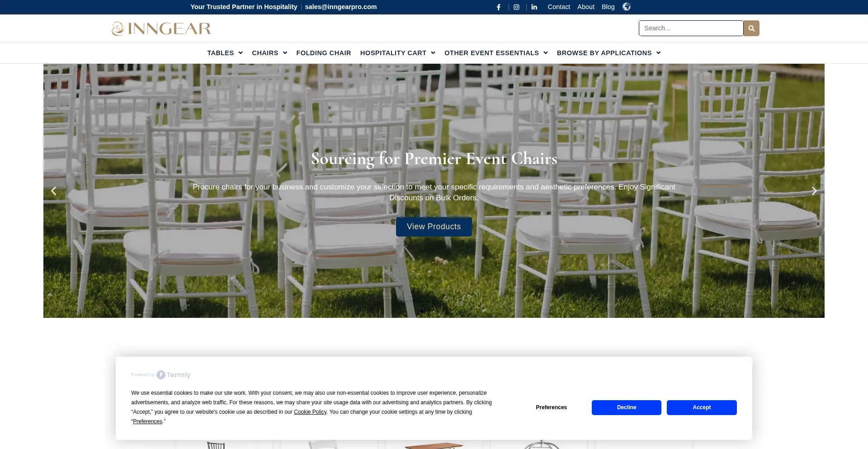Expand the TABLES dropdown menu

click(225, 53)
